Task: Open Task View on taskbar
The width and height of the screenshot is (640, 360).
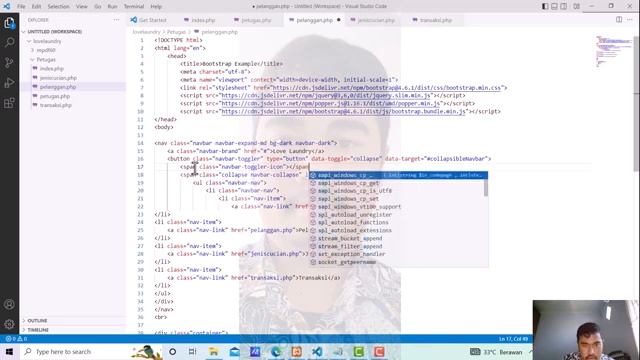Action: (x=192, y=351)
